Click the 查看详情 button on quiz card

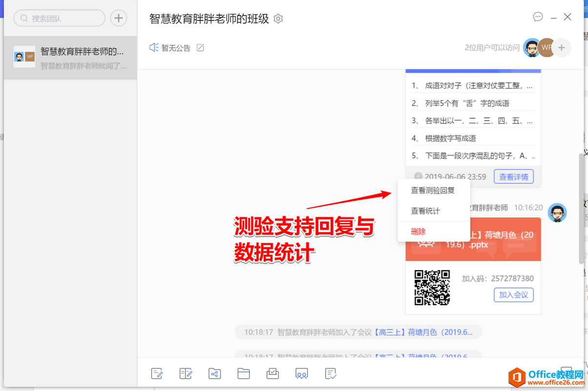coord(513,176)
